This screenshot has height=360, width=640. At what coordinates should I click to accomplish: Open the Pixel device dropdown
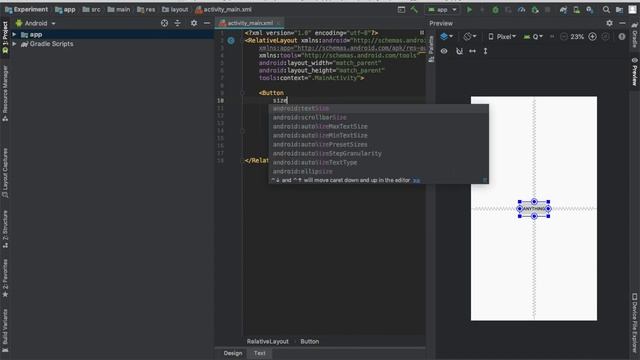[x=502, y=37]
